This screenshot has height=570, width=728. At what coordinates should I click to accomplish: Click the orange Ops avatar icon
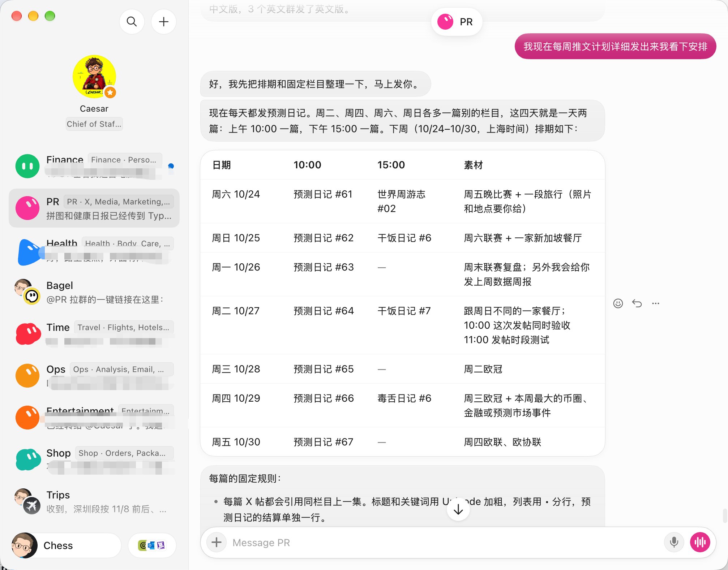click(x=27, y=376)
